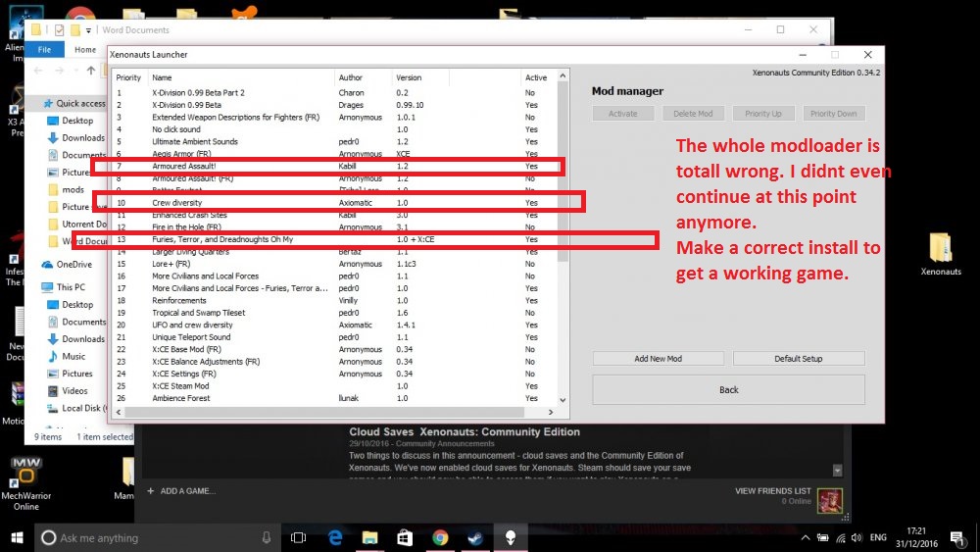Open the Windows Store taskbar icon
Screen dimensions: 980x552
405,537
